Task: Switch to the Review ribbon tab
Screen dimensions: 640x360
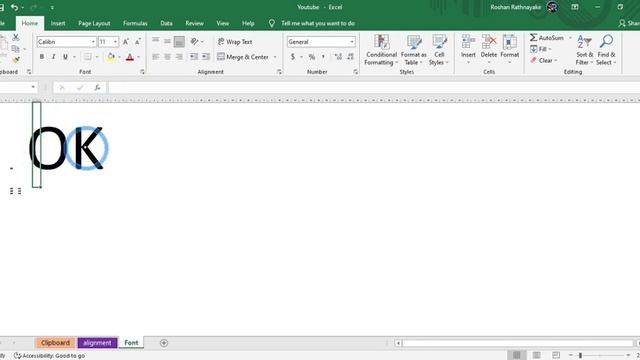Action: 194,23
